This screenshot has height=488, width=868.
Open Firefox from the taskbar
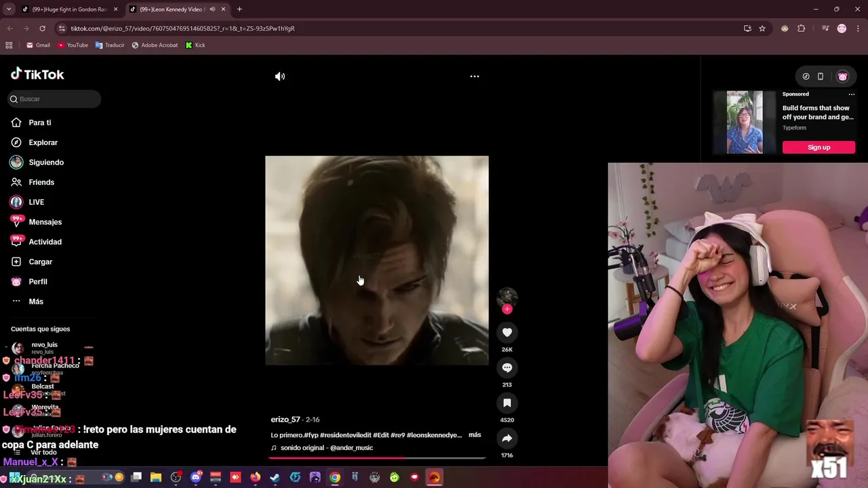coord(255,477)
